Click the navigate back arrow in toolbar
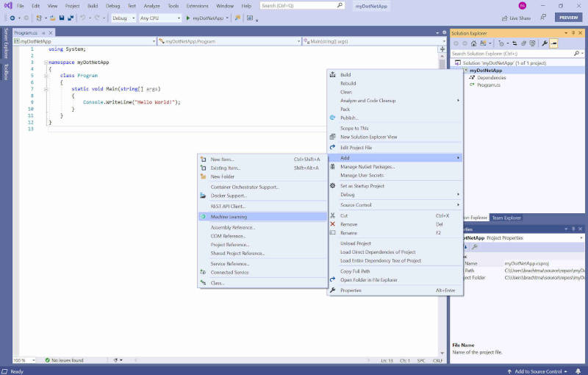The image size is (588, 375). (12, 18)
